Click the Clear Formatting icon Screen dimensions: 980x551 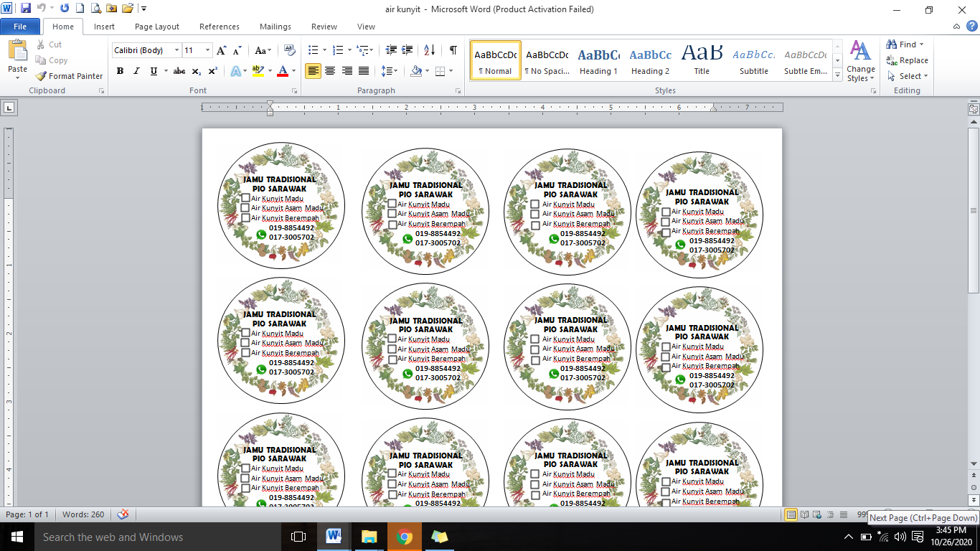(290, 50)
